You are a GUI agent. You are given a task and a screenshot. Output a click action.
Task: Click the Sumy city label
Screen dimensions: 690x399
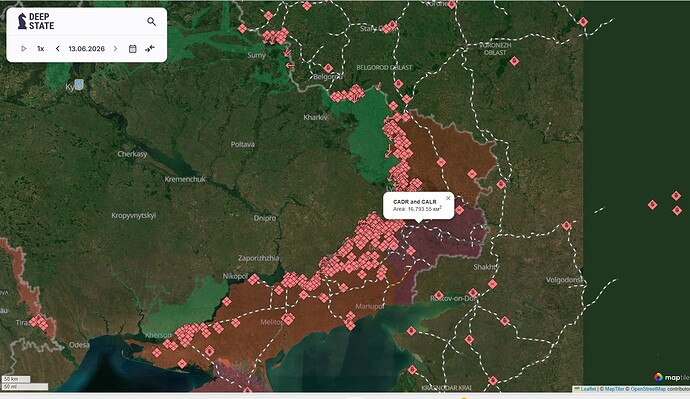256,55
